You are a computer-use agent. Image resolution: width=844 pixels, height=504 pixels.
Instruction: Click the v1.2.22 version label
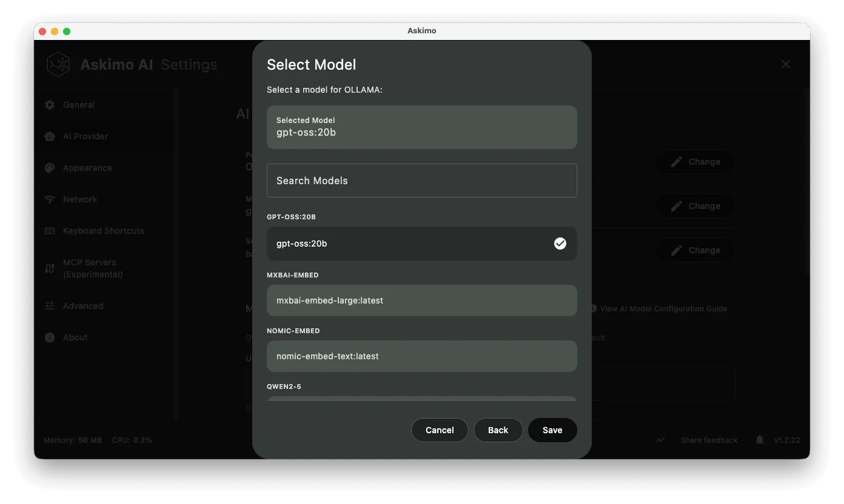click(x=787, y=440)
